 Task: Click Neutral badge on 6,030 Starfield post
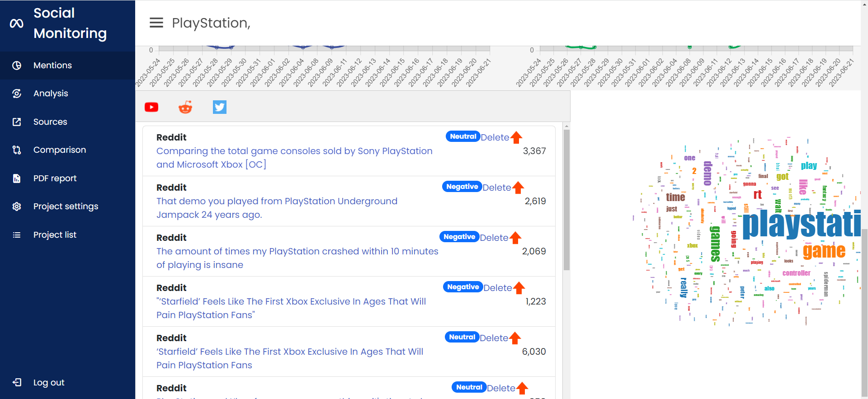pos(462,337)
